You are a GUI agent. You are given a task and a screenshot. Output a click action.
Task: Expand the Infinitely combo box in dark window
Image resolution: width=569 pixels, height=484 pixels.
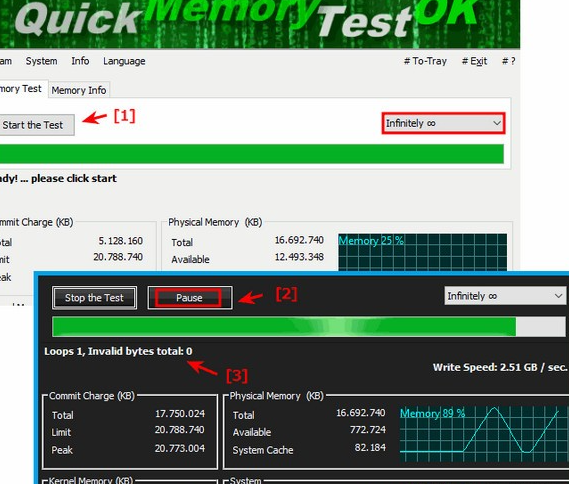[x=505, y=296]
